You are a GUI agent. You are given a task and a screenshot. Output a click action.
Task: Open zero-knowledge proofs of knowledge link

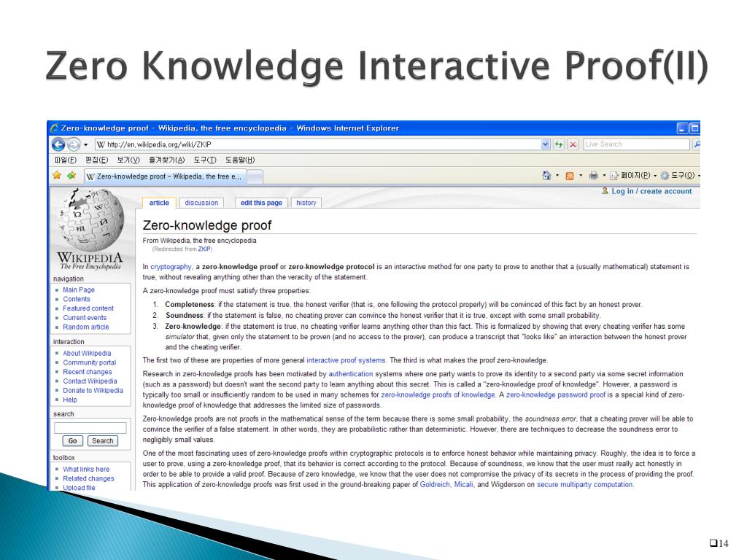pos(438,394)
